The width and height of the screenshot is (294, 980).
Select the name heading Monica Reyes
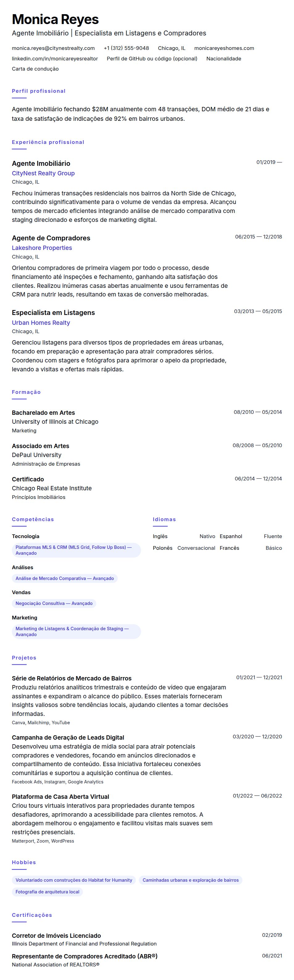click(55, 19)
